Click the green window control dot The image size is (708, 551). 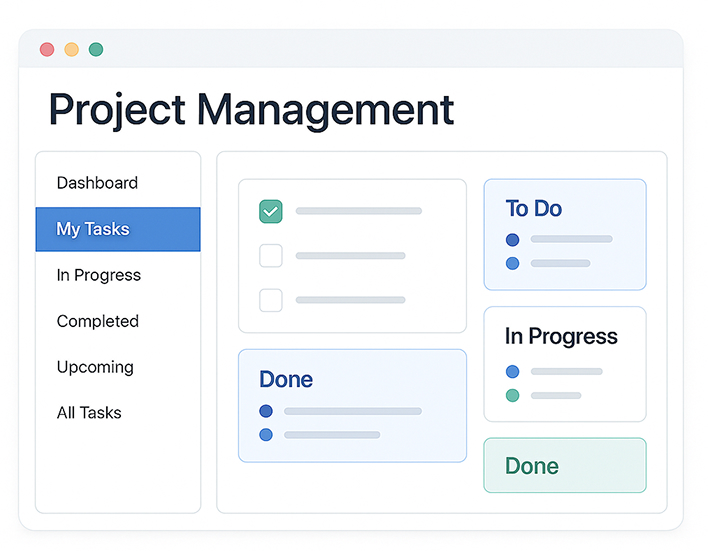click(x=96, y=49)
